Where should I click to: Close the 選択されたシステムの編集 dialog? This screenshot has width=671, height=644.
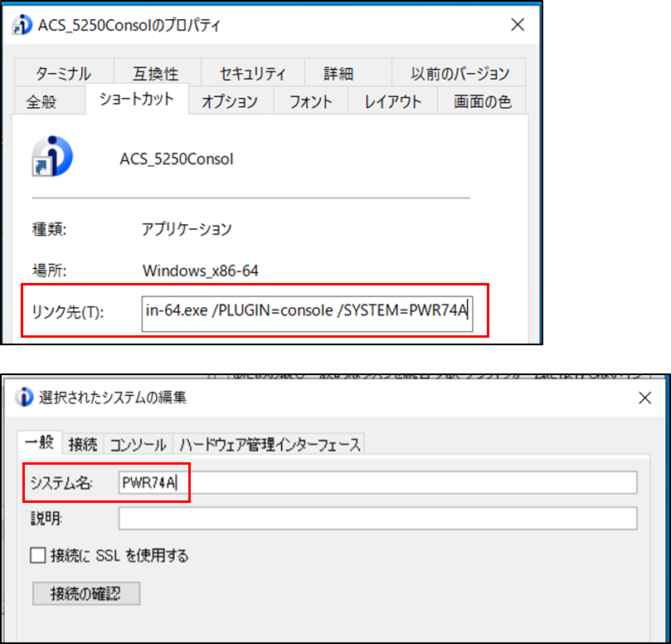point(644,398)
